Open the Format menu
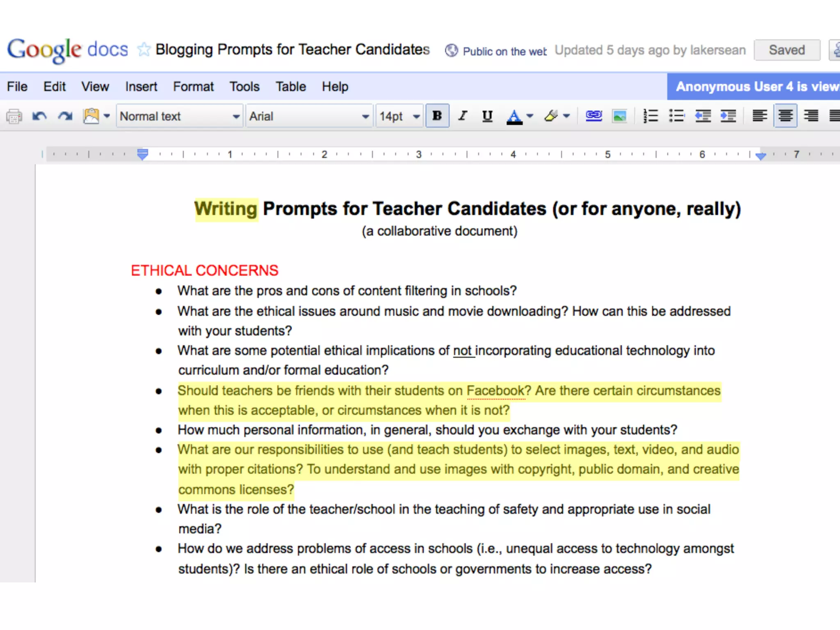The height and width of the screenshot is (630, 840). pos(193,87)
